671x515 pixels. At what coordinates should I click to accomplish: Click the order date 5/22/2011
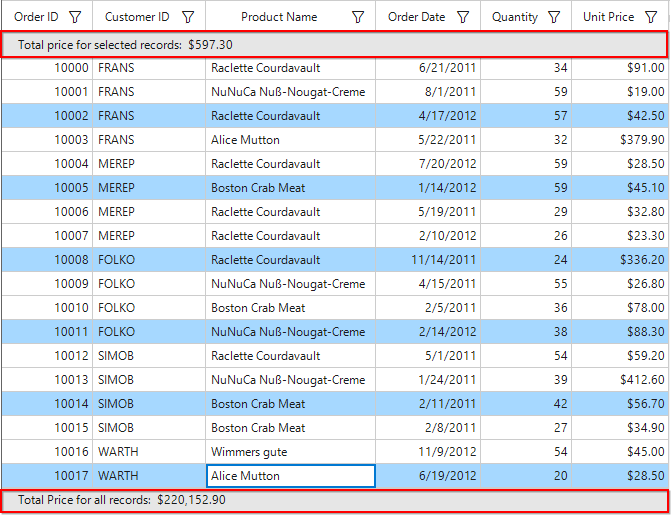(x=428, y=140)
